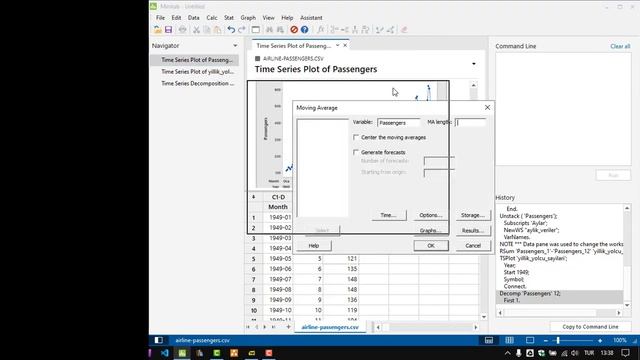The width and height of the screenshot is (640, 360).
Task: Adjust the zoom slider handle in status bar
Action: coord(558,340)
